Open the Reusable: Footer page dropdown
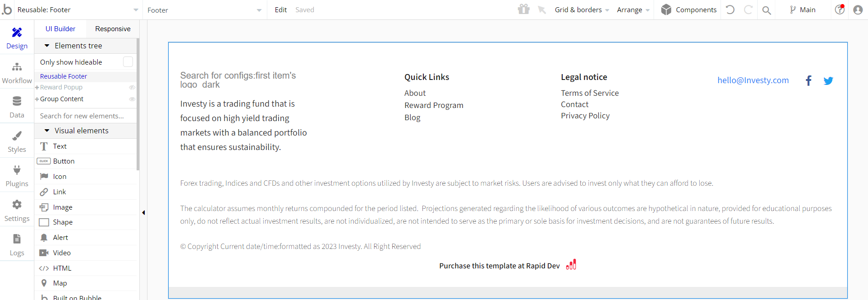The width and height of the screenshot is (868, 300). (77, 9)
